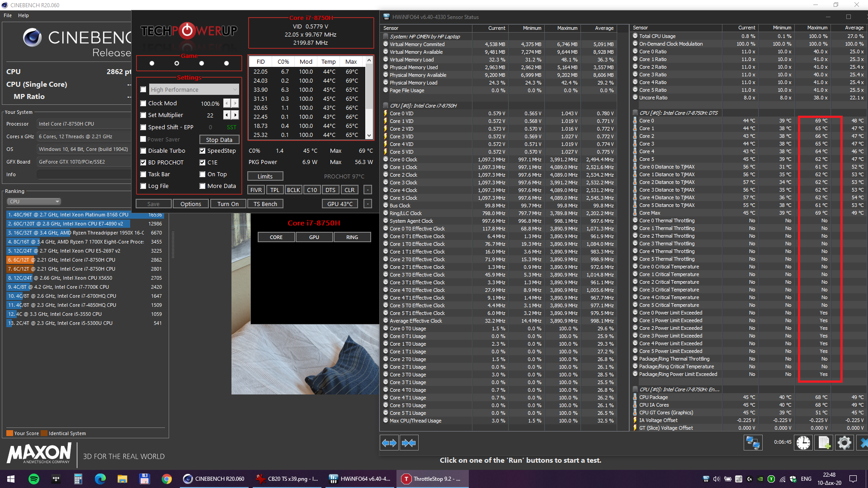Image resolution: width=868 pixels, height=488 pixels.
Task: Open HWiNFO remote network monitoring icon
Action: (x=753, y=443)
